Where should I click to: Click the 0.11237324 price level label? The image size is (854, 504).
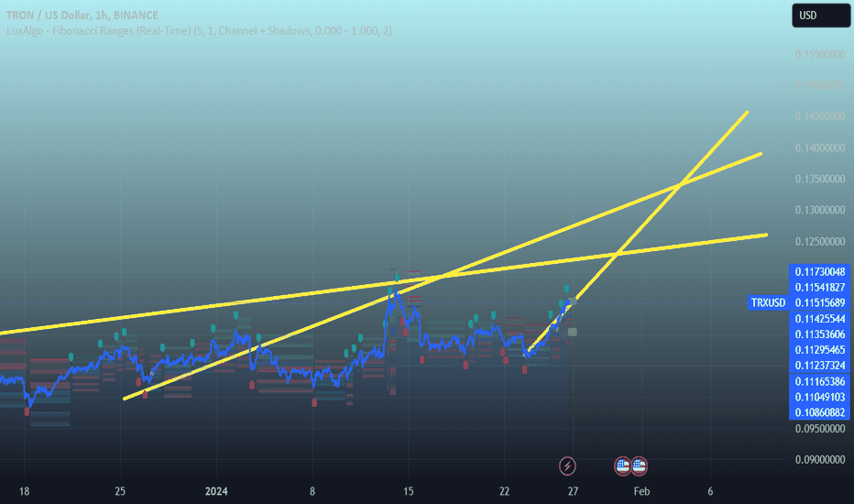pos(820,366)
